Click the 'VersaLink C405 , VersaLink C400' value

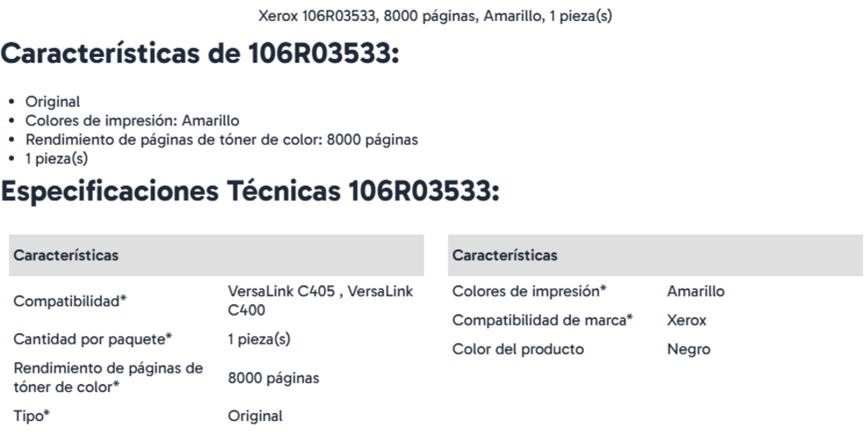click(319, 301)
